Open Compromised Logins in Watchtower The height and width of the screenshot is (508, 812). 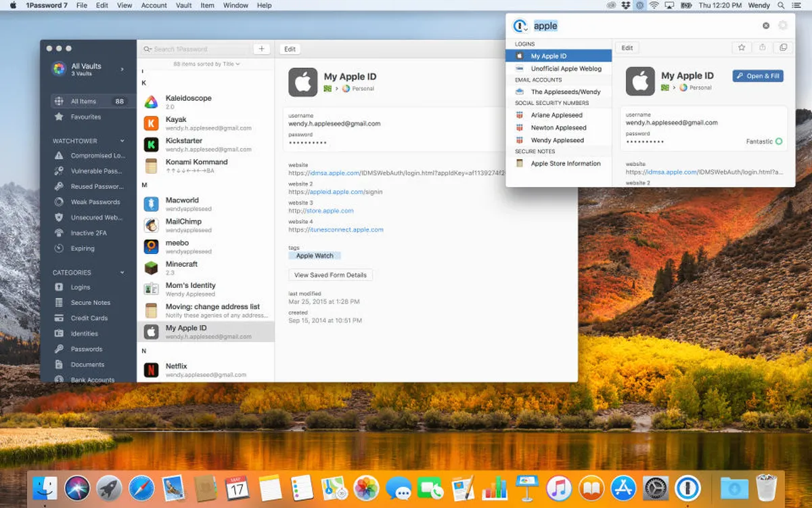tap(97, 156)
